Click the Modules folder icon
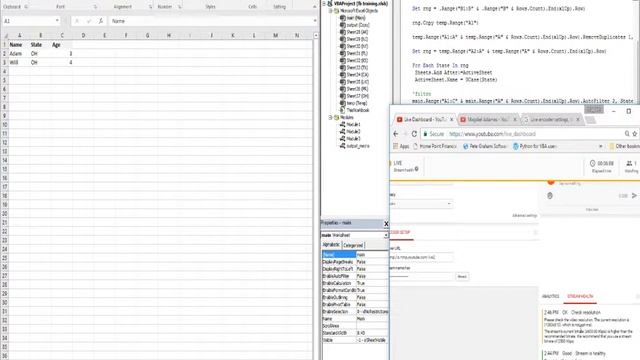Image resolution: width=640 pixels, height=360 pixels. 337,118
